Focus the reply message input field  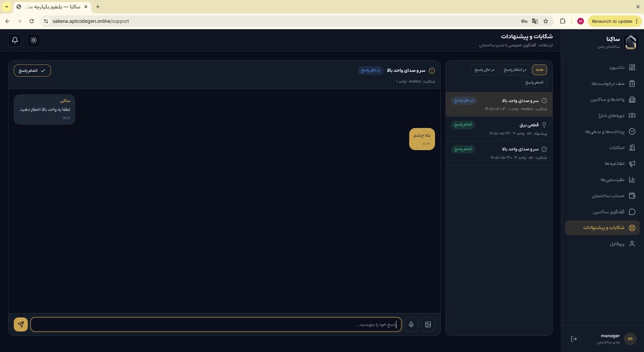pyautogui.click(x=216, y=324)
